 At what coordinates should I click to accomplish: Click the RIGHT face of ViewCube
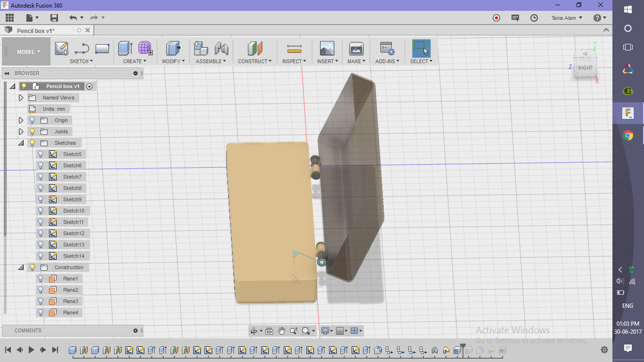pos(585,68)
